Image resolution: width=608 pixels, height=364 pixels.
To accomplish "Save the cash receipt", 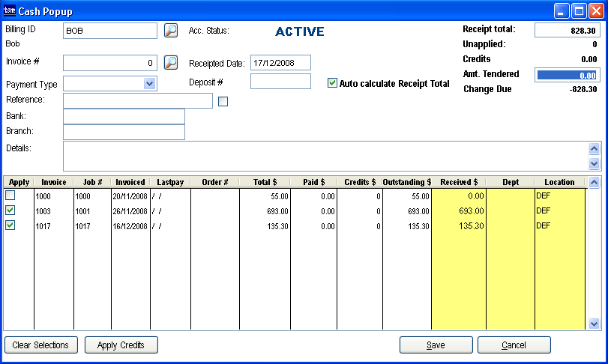I will [436, 345].
